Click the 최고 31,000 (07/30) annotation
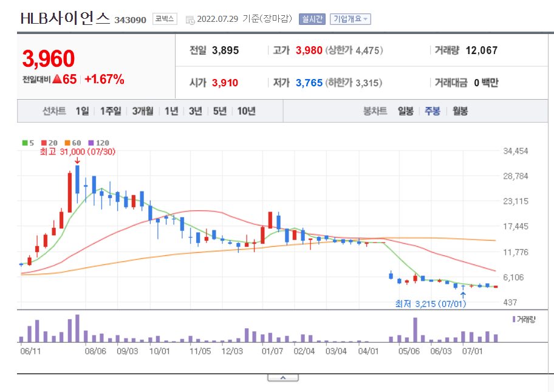Image resolution: width=554 pixels, height=392 pixels. point(77,152)
